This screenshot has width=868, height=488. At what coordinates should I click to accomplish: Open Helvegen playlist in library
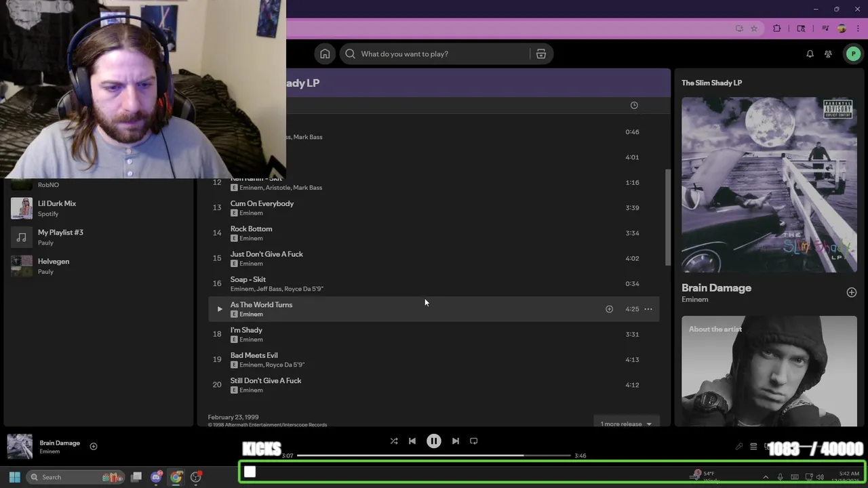coord(98,266)
